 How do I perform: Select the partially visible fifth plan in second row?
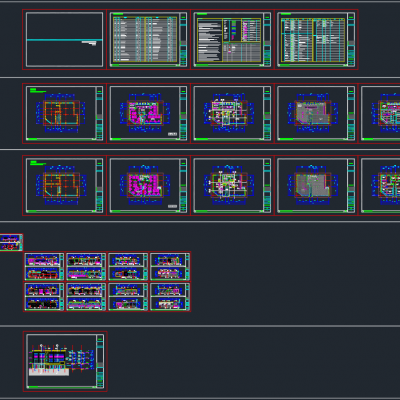coord(380,114)
